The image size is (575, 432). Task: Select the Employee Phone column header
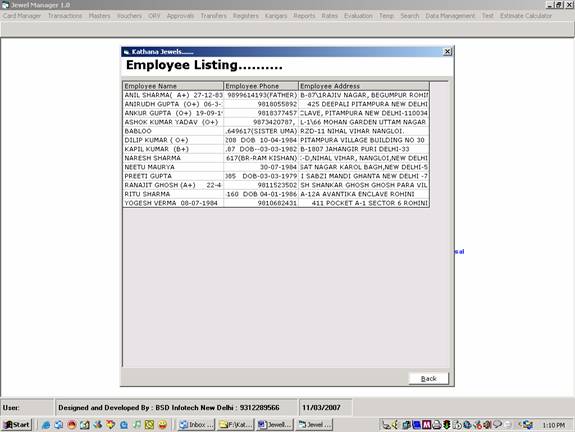click(261, 86)
